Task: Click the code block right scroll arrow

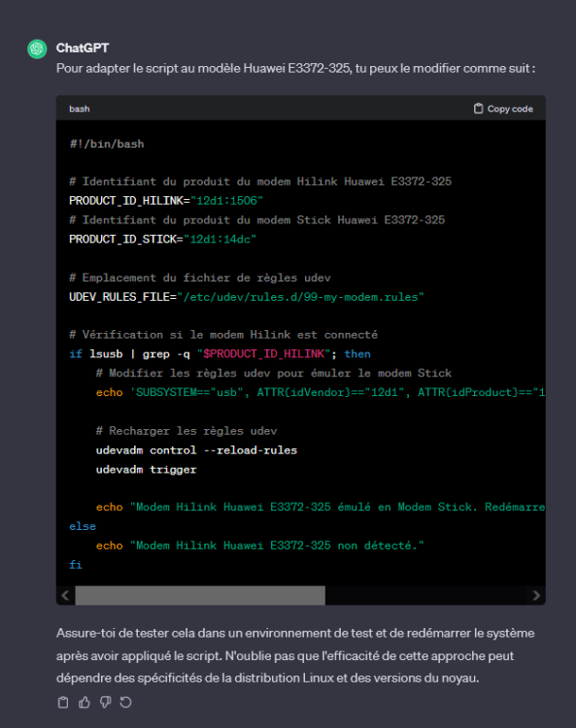Action: click(x=536, y=595)
